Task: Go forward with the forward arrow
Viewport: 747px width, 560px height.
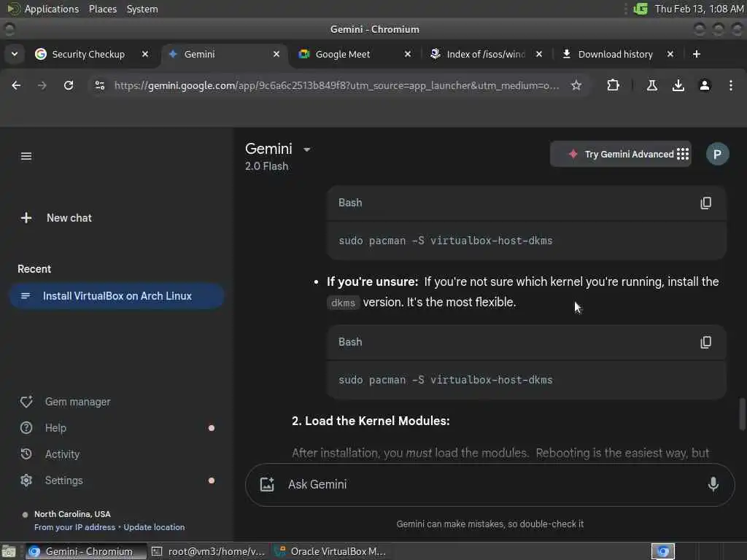Action: [42, 85]
